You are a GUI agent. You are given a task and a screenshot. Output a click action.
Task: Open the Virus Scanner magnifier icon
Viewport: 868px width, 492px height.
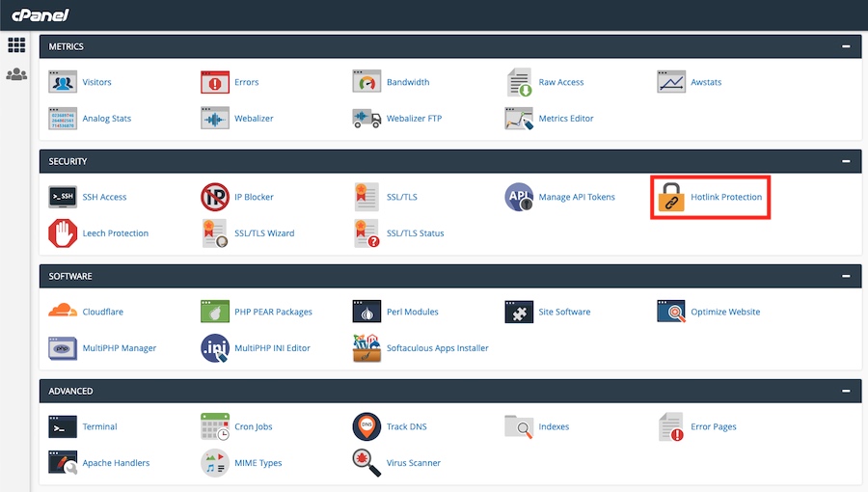tap(366, 463)
